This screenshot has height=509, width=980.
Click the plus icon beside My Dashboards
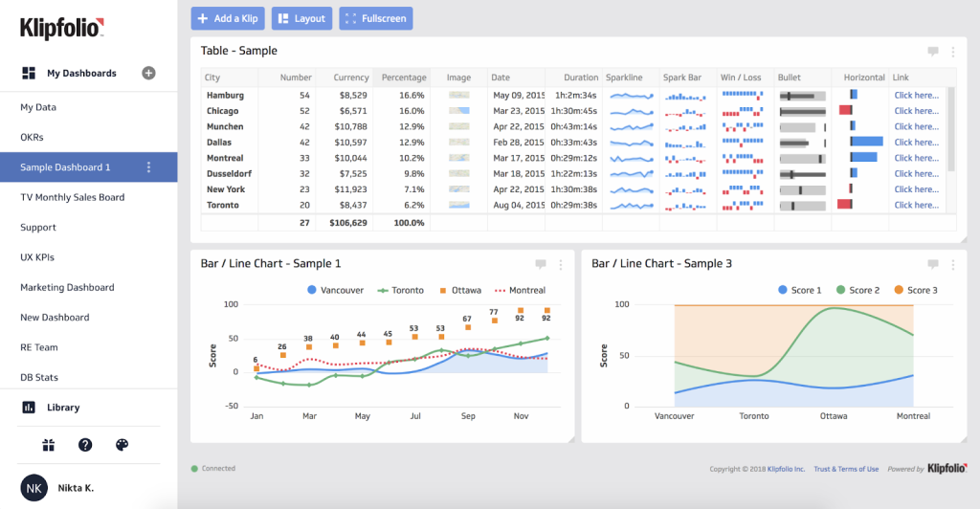click(x=148, y=73)
